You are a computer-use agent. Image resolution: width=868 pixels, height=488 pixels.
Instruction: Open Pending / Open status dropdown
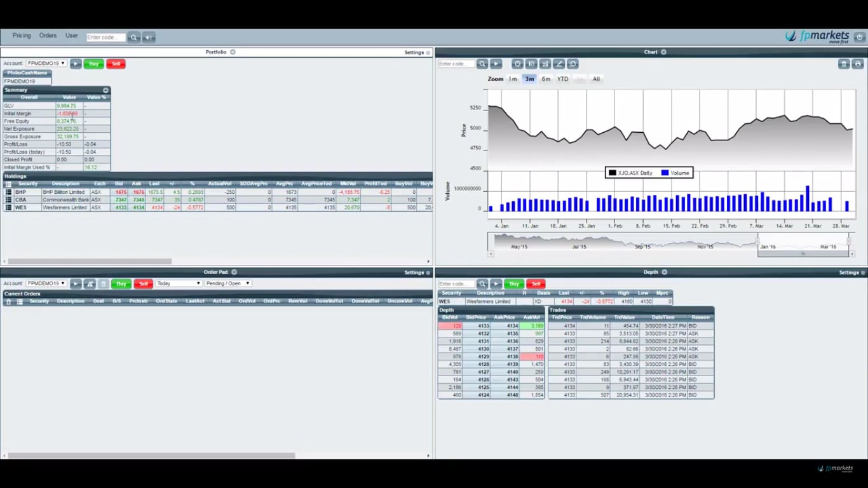228,283
